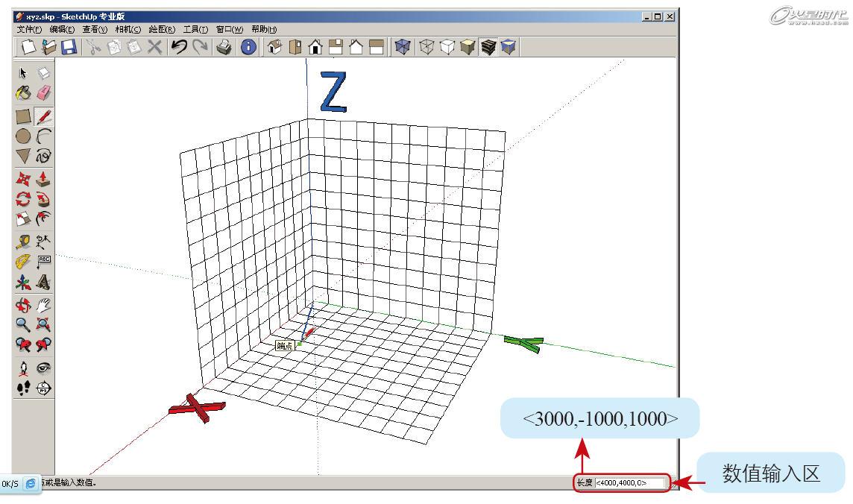Open the 绘图(R) menu
Viewport: 853px width, 504px height.
162,29
